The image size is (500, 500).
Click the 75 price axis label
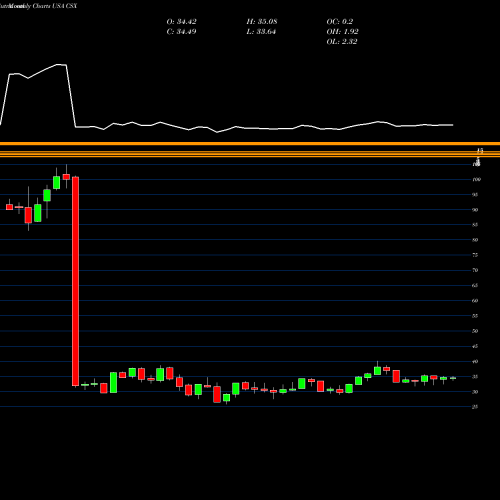pos(475,255)
